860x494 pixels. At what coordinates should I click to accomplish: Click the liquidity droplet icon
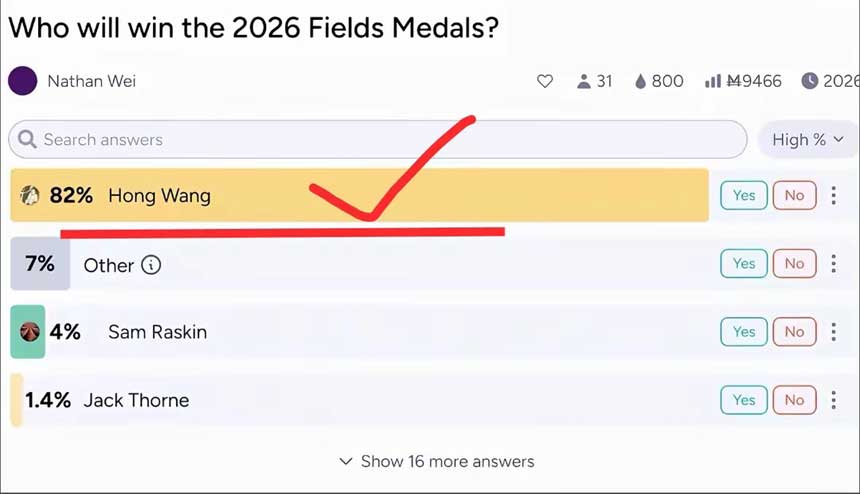pos(640,81)
